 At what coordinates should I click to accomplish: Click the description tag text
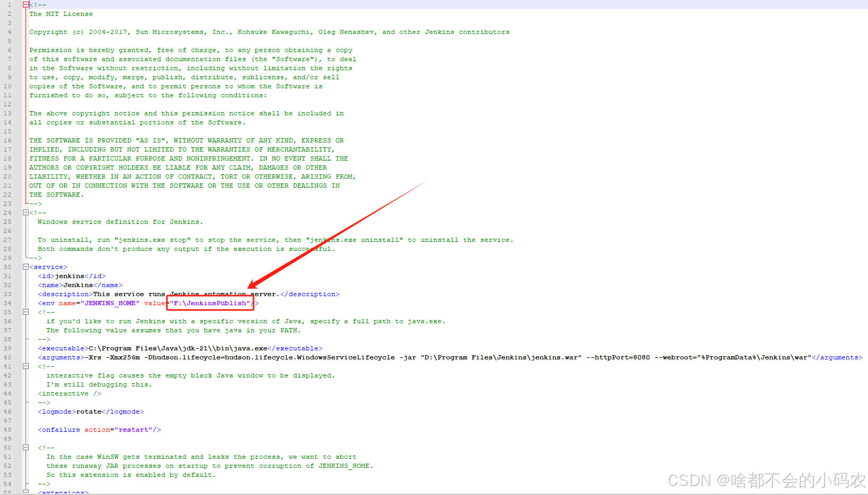point(64,294)
